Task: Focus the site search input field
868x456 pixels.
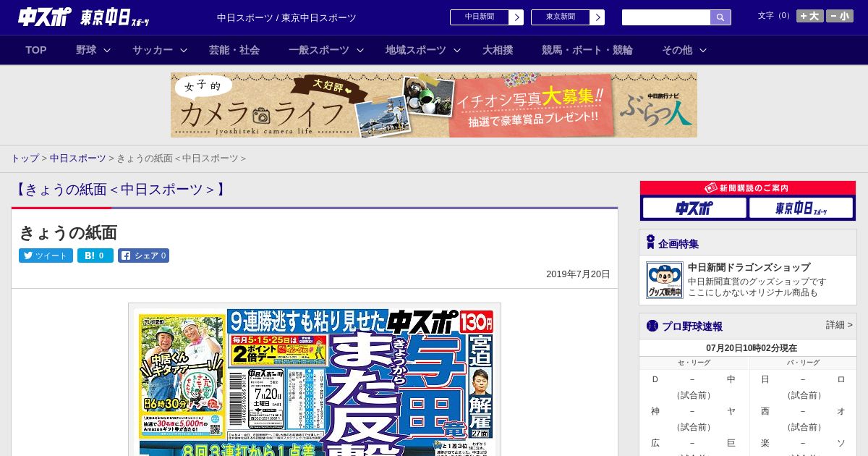Action: pos(666,17)
